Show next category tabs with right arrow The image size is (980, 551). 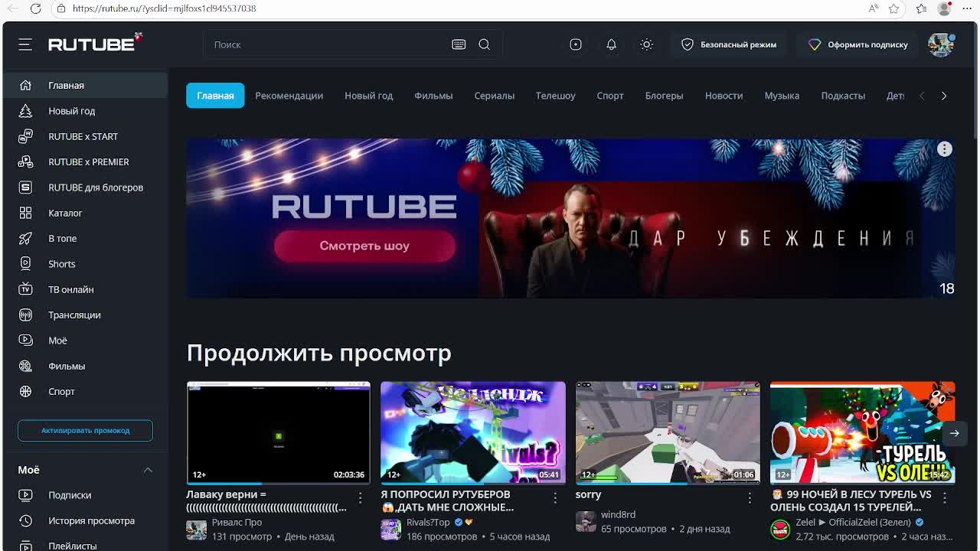pyautogui.click(x=944, y=96)
